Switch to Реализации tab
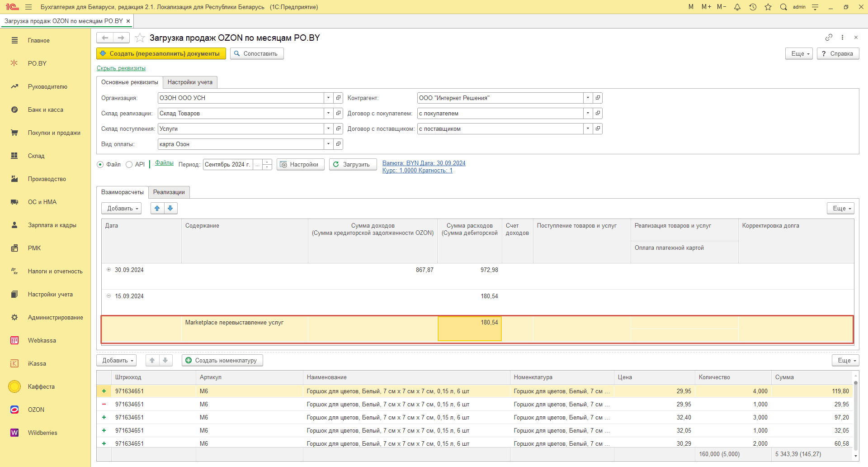 point(169,192)
